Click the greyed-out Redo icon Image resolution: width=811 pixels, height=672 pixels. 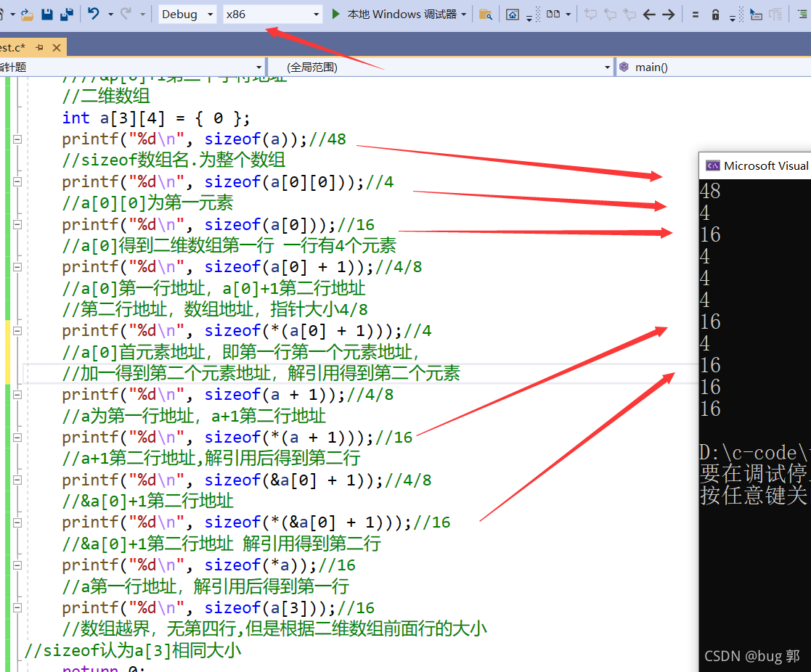click(x=126, y=14)
